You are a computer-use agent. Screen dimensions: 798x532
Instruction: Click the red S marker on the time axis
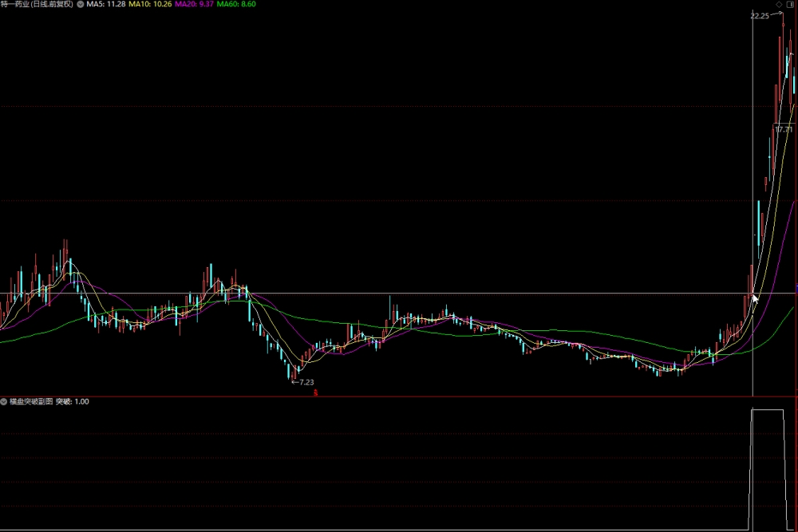coord(315,393)
